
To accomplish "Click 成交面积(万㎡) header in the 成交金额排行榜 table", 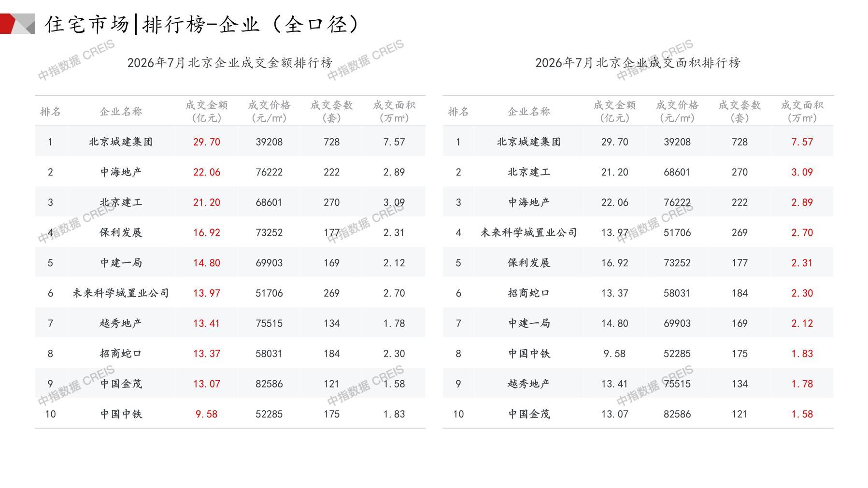I will pyautogui.click(x=394, y=112).
